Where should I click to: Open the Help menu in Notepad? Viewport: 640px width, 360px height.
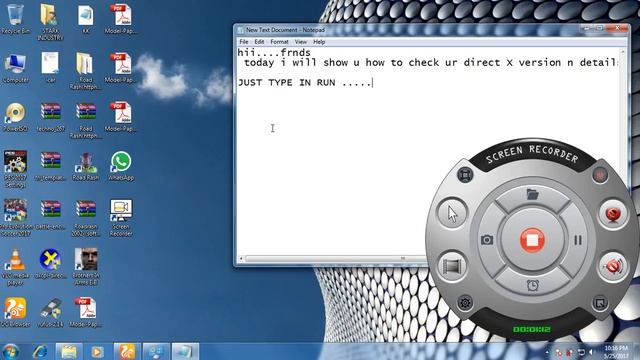coord(319,42)
